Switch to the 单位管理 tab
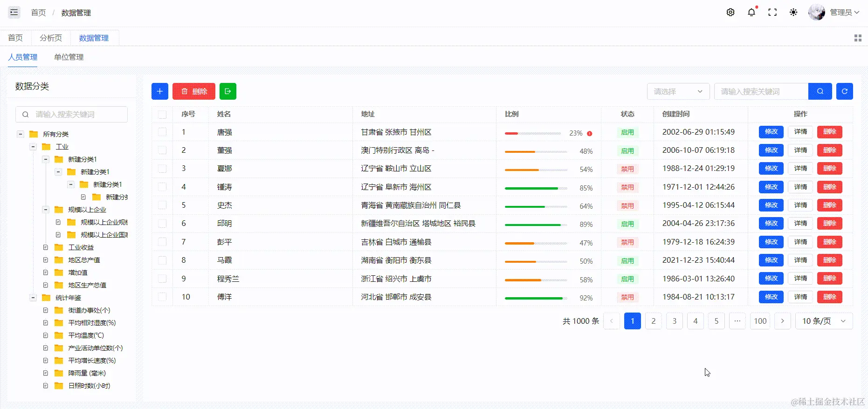868x409 pixels. point(69,57)
